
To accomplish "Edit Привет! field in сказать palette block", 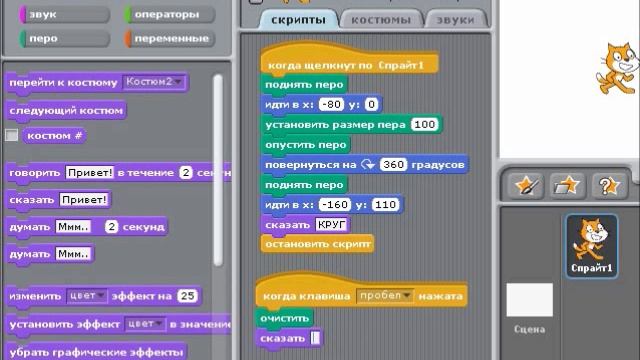I will coord(84,200).
